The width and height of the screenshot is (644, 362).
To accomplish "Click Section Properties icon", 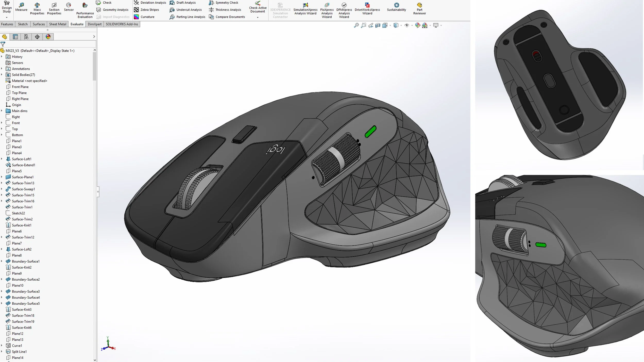I will coord(54,5).
